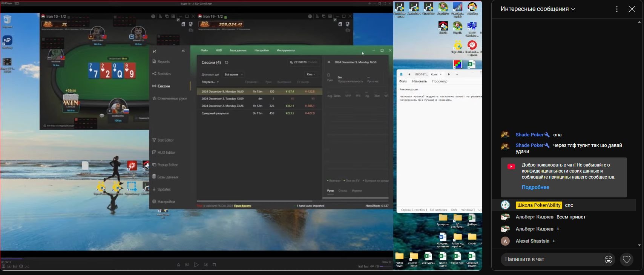Skip to previous track in KMPlayer

coord(187,265)
